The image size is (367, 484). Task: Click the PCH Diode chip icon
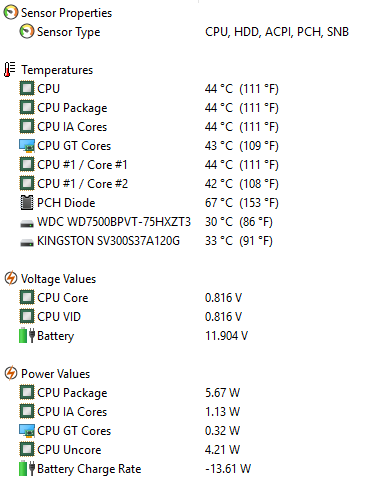point(27,203)
